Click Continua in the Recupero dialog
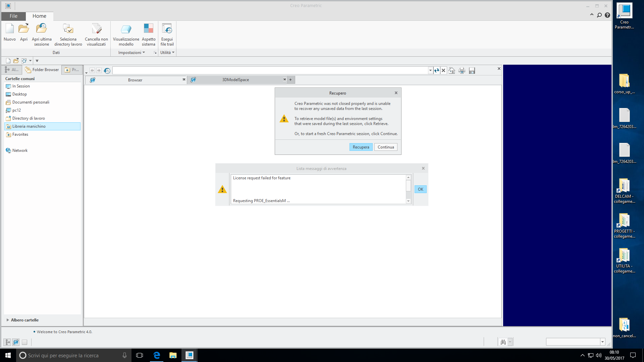Screen dimensions: 644x362 [386, 147]
